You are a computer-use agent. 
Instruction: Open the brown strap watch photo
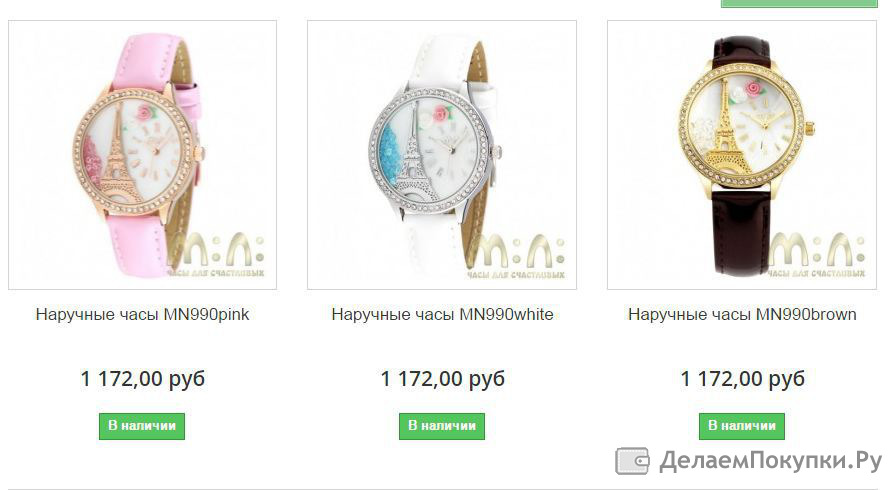(x=742, y=155)
